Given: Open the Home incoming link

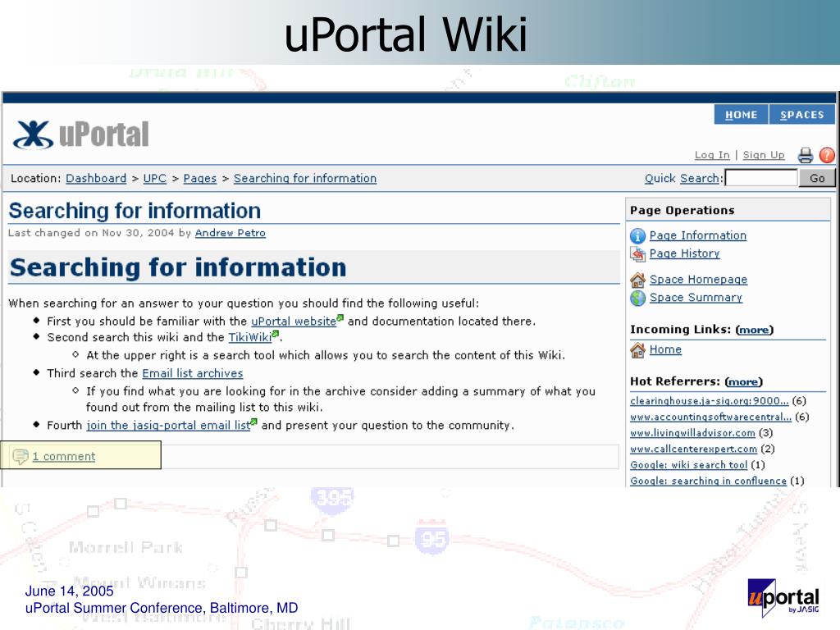Looking at the screenshot, I should click(665, 349).
